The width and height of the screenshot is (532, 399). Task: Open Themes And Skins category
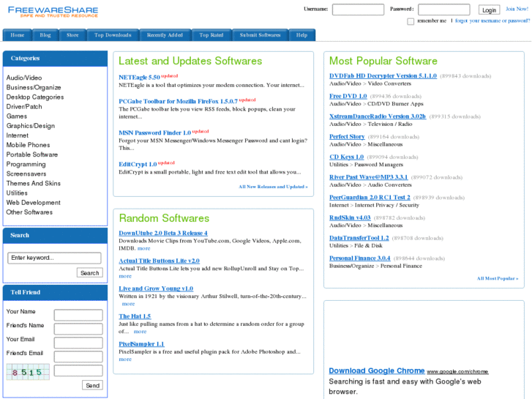33,183
